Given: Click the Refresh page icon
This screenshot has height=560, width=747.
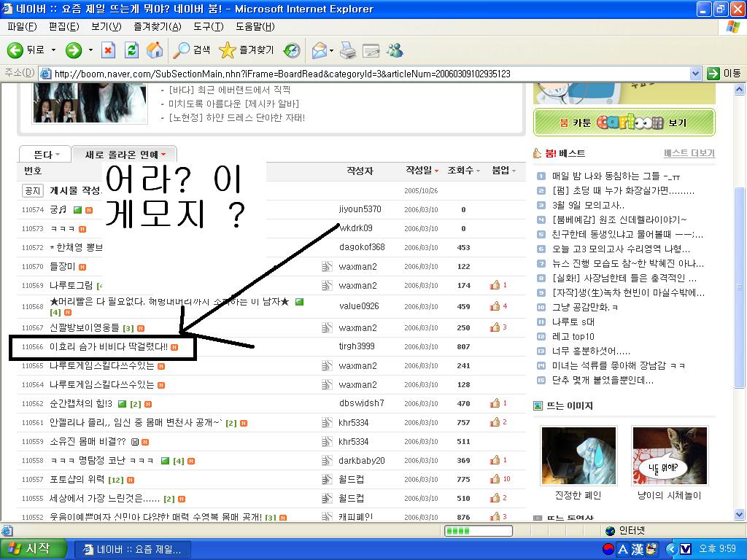Looking at the screenshot, I should click(131, 50).
